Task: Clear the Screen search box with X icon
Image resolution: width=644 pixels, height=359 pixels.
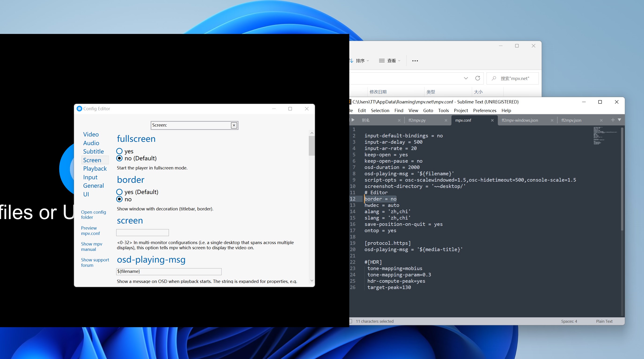Action: [234, 125]
